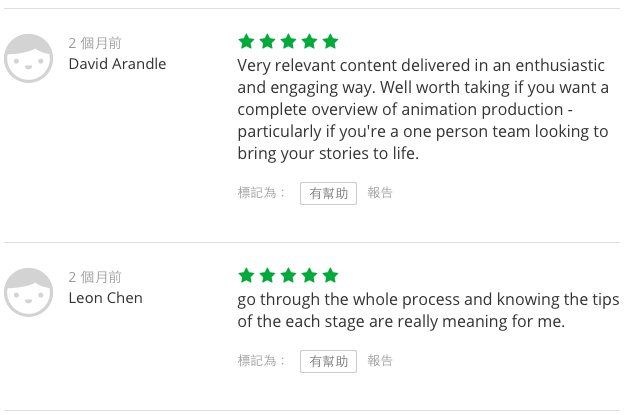The image size is (631, 415).
Task: Click the 2 個月前 timestamp above Leon Chen
Action: click(x=95, y=277)
